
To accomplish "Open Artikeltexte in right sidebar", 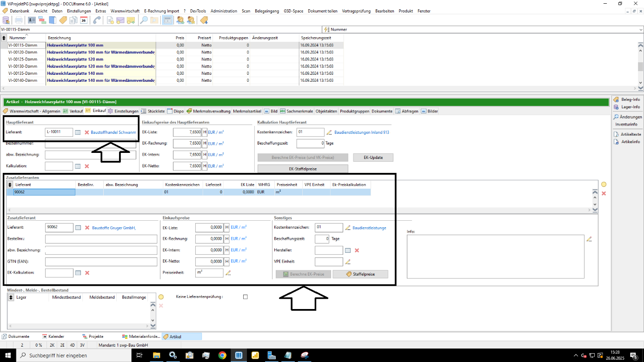I will click(x=627, y=134).
